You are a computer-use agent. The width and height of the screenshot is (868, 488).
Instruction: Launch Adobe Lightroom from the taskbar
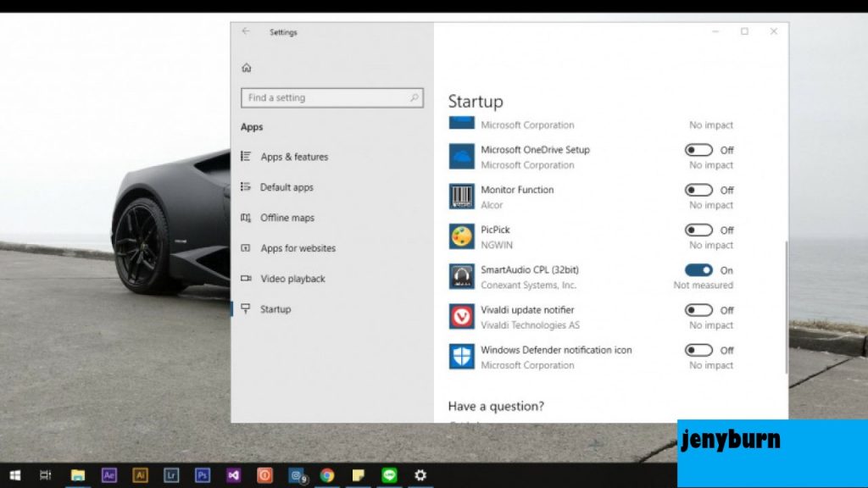click(171, 475)
